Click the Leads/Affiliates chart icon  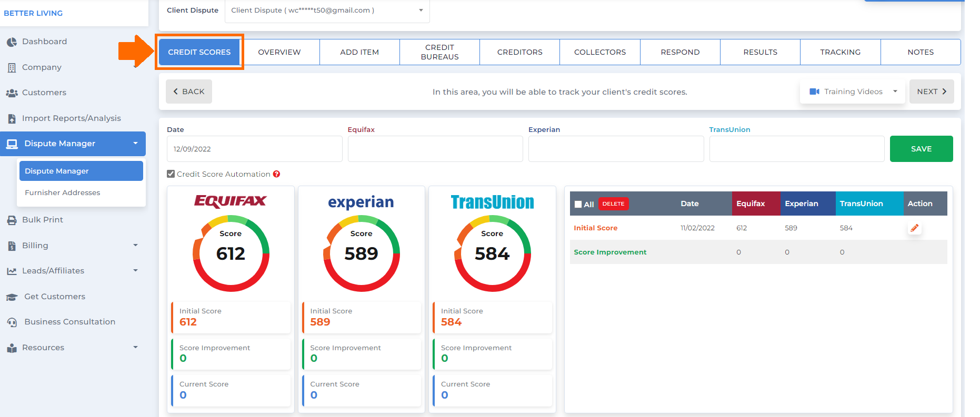[12, 271]
